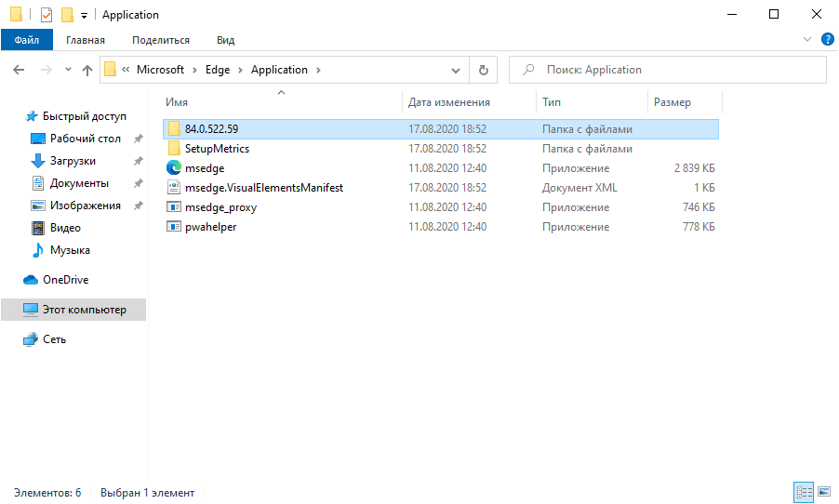Customize quick access toolbar dropdown
The width and height of the screenshot is (839, 504).
(x=84, y=16)
